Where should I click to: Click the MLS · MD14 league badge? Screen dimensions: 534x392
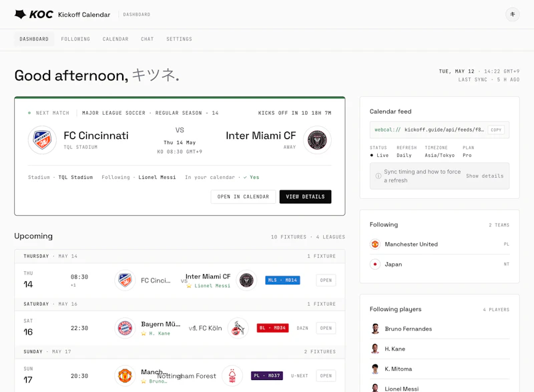[282, 280]
